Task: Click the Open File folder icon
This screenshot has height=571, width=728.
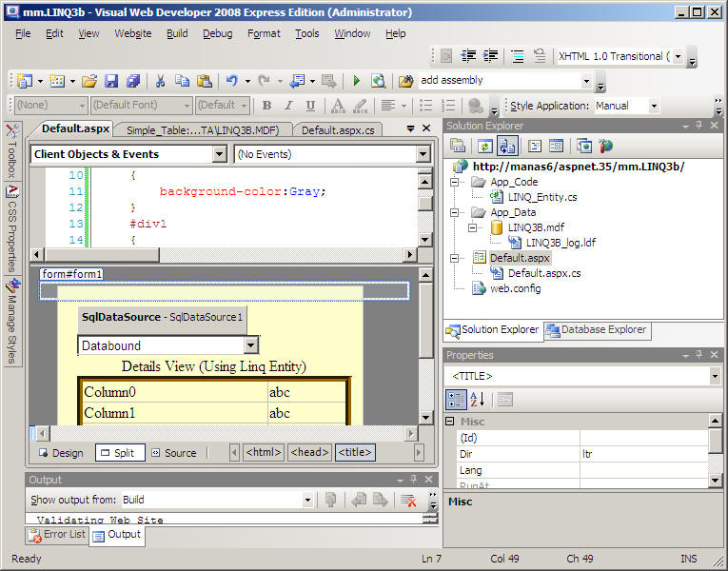Action: point(89,81)
